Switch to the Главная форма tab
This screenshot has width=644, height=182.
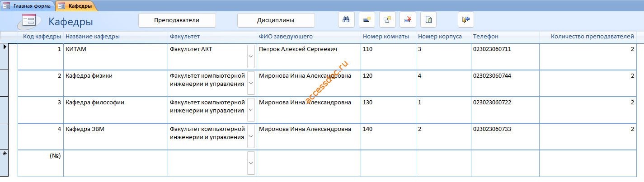coord(28,6)
